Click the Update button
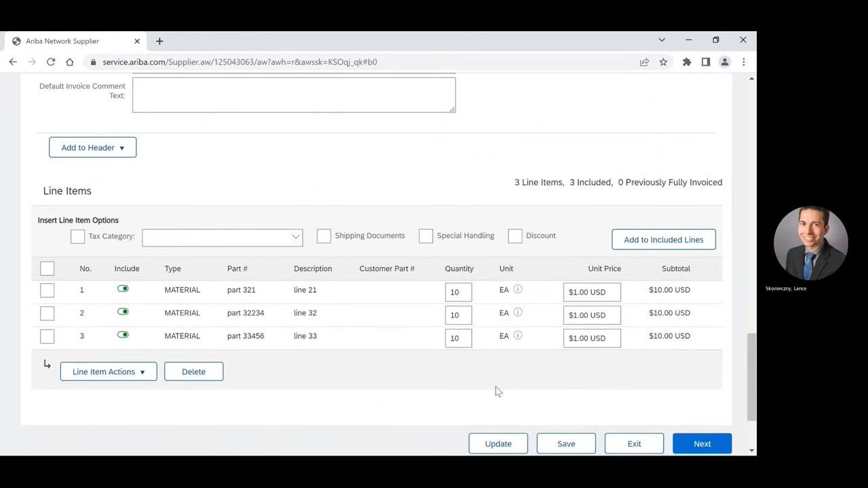Viewport: 868px width, 488px height. pyautogui.click(x=498, y=444)
